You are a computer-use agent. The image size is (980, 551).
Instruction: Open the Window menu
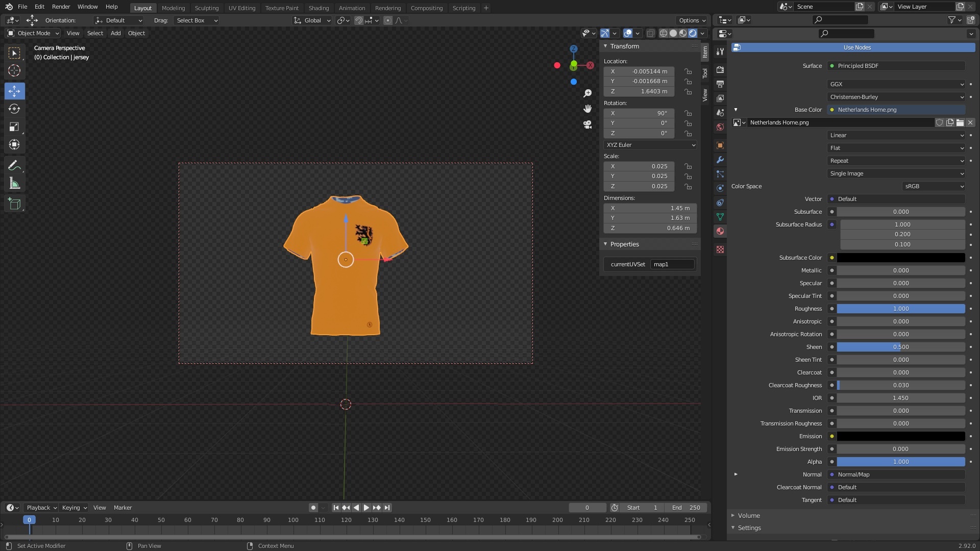87,7
